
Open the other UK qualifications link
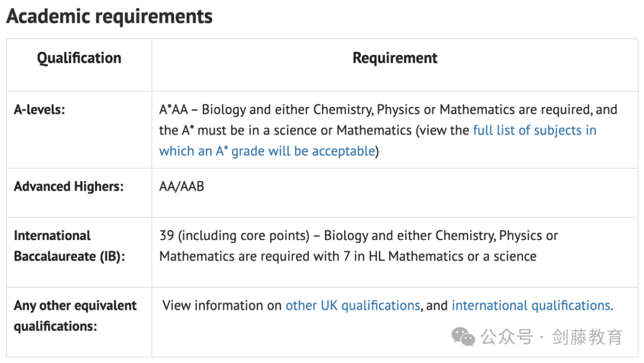pos(352,306)
